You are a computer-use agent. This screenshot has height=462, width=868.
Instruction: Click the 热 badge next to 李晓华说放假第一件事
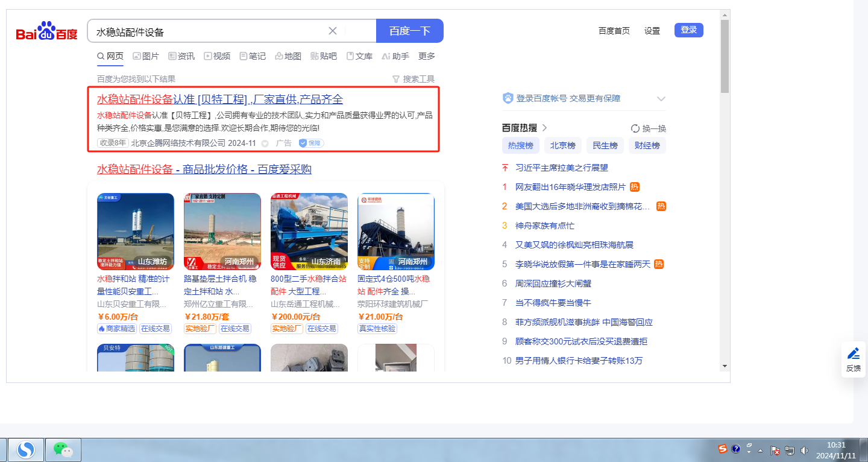click(659, 264)
